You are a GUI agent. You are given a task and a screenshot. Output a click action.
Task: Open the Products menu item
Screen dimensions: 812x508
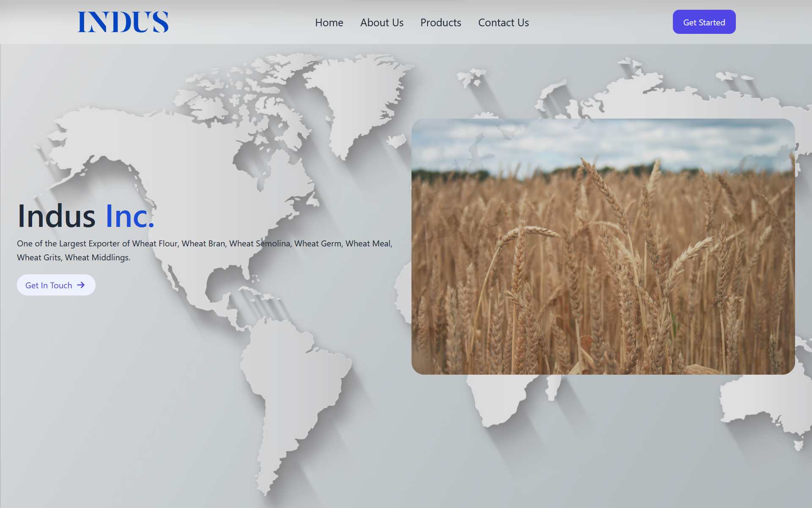click(x=440, y=22)
